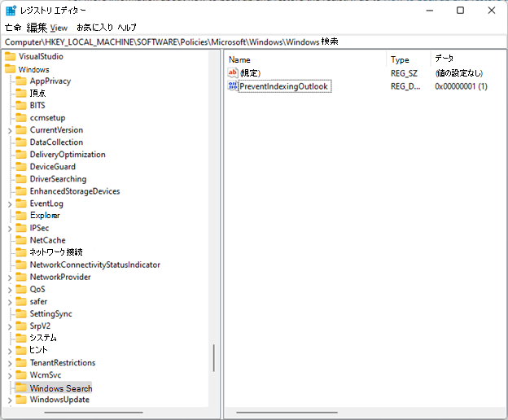Screen dimensions: 508x420
Task: Click the DeviceGuard folder icon
Action: 21,167
